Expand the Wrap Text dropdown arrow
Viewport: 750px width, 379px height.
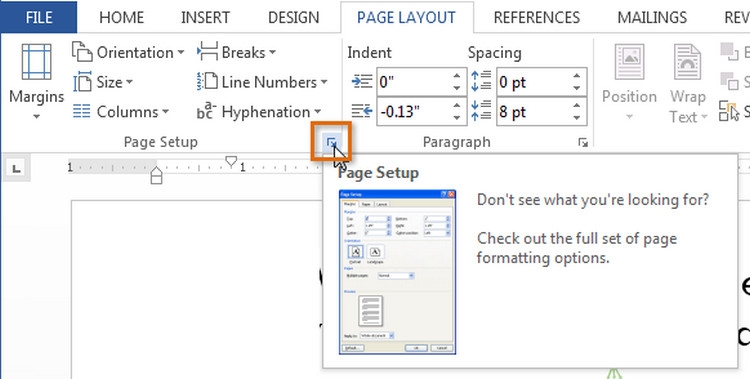705,117
